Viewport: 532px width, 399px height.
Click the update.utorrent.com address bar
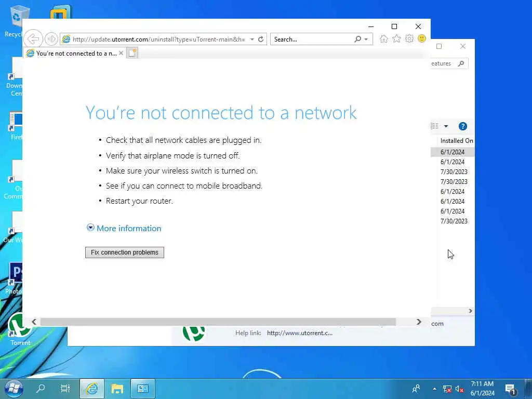pyautogui.click(x=158, y=39)
